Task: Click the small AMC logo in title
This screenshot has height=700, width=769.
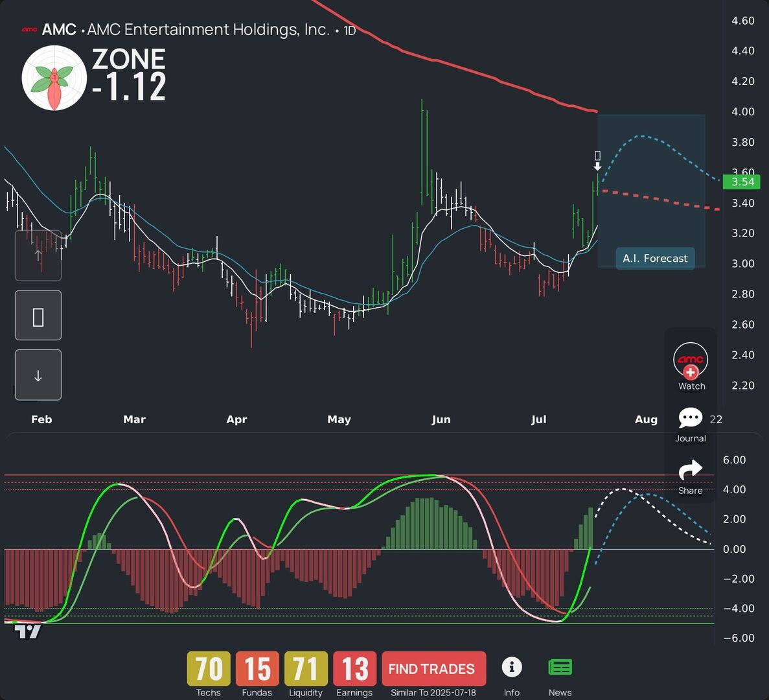Action: point(29,30)
